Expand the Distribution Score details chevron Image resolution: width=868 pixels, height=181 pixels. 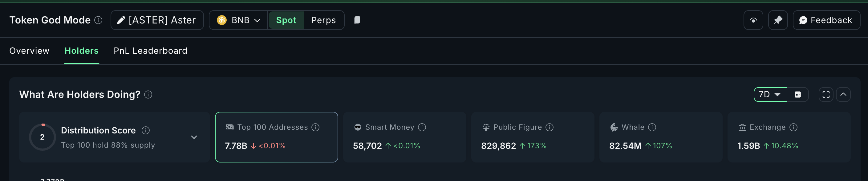click(194, 137)
